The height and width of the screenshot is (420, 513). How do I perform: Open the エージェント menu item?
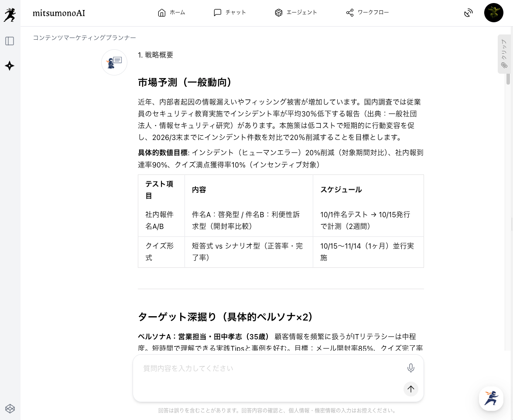coord(296,13)
